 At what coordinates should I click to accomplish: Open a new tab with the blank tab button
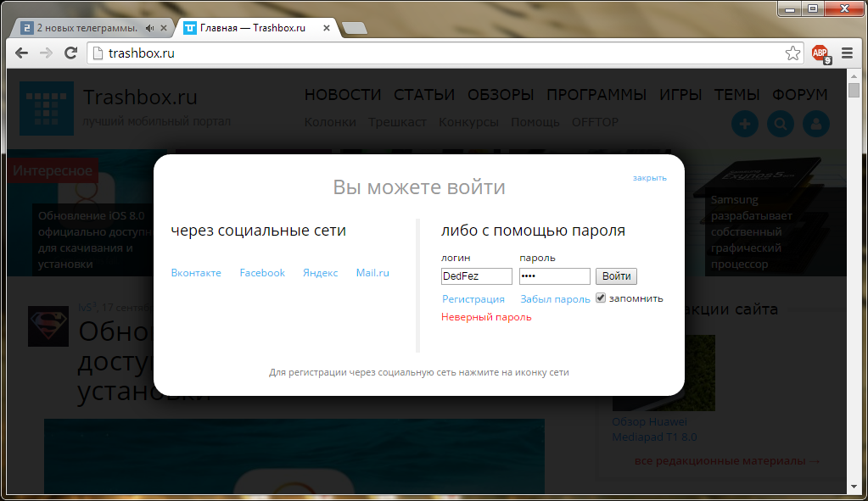coord(355,28)
